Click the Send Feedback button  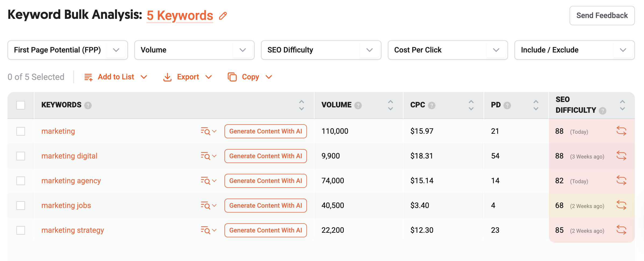click(602, 16)
